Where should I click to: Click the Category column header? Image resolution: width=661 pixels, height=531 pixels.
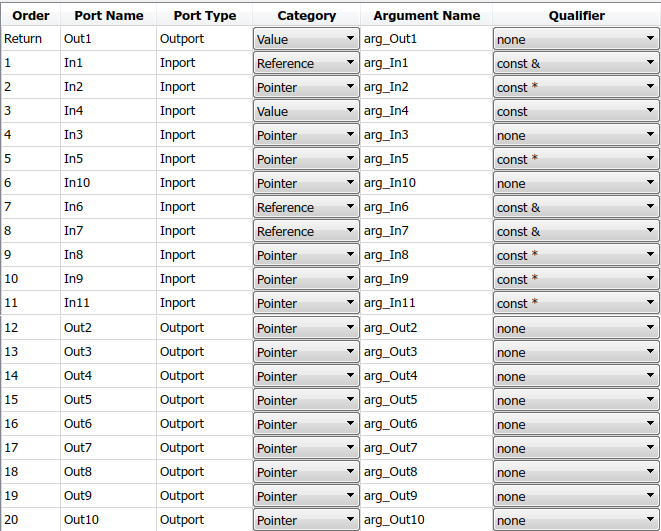305,15
